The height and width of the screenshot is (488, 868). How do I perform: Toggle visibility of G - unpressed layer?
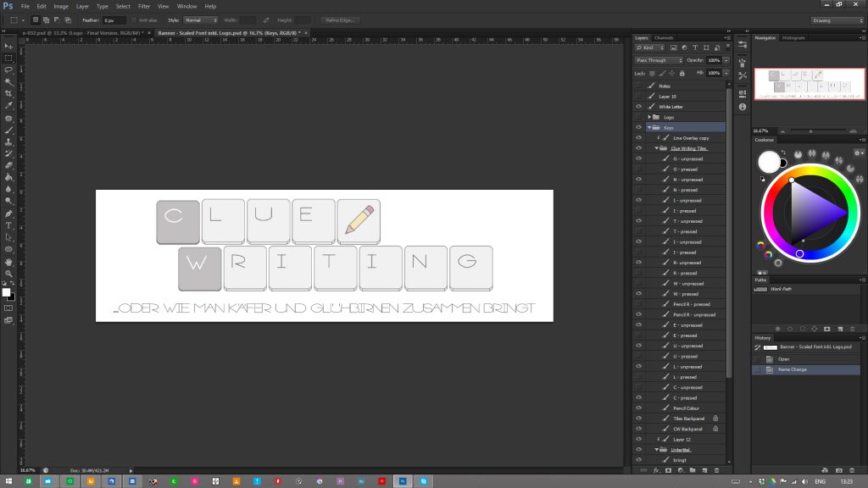(638, 158)
